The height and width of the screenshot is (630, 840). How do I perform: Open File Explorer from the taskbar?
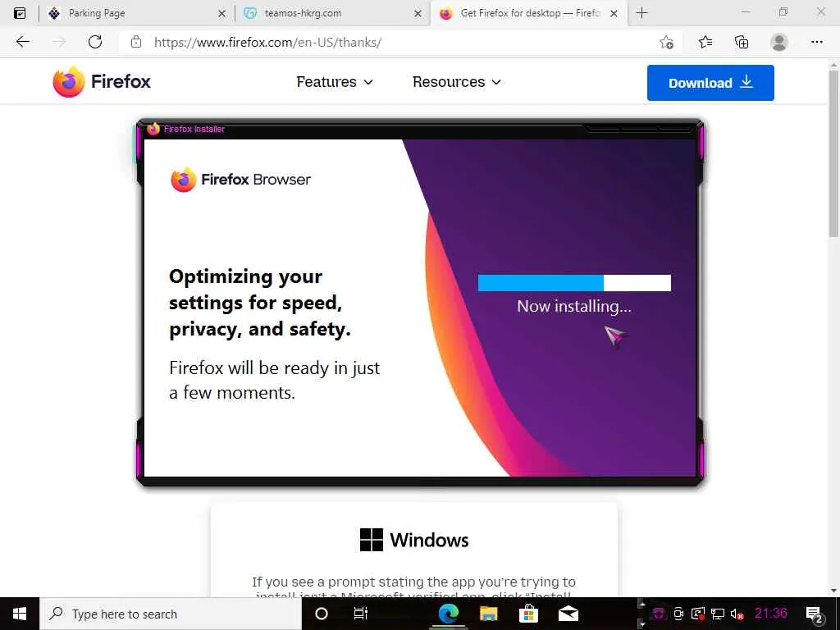coord(489,614)
